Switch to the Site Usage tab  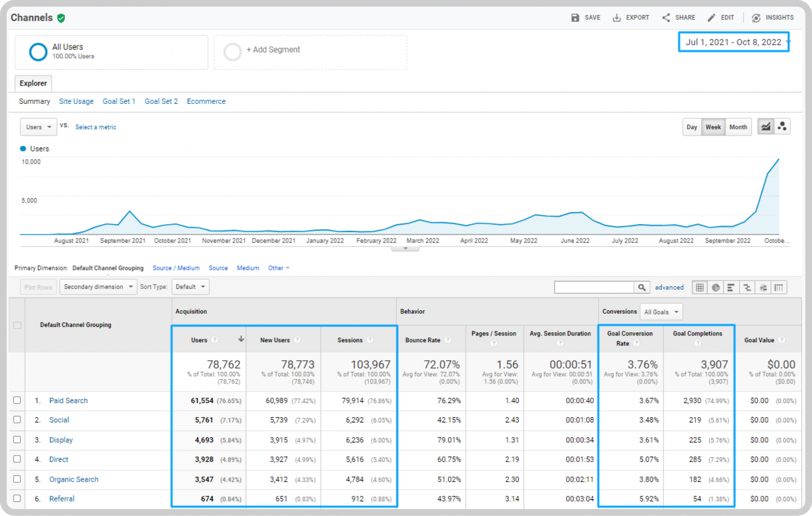pyautogui.click(x=76, y=101)
